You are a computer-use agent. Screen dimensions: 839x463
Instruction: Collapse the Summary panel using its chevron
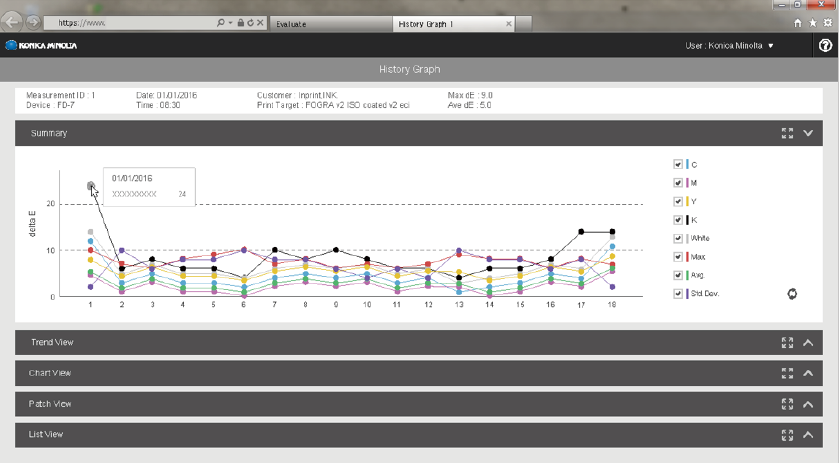(808, 133)
